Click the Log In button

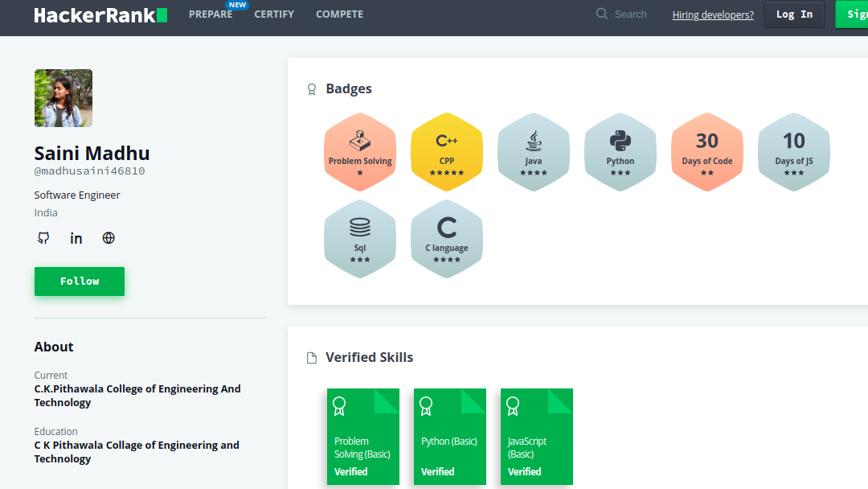pyautogui.click(x=794, y=14)
